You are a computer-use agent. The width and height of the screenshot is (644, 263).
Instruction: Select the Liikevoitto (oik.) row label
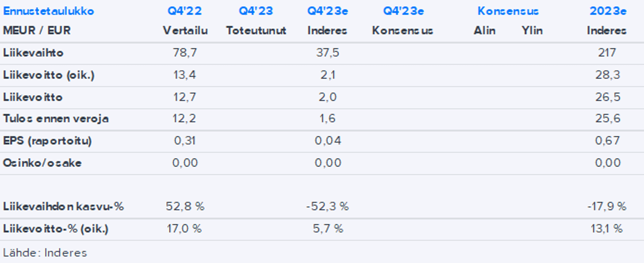click(x=49, y=75)
